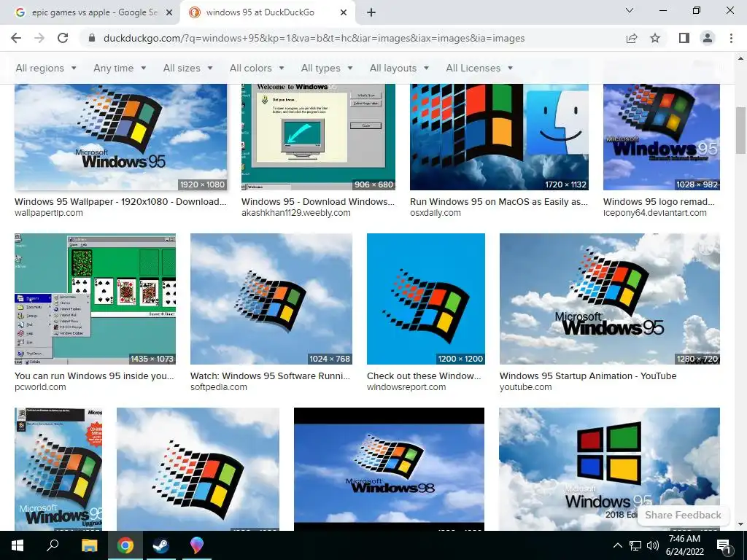The height and width of the screenshot is (560, 747).
Task: Open Chrome's three-dot menu
Action: (x=731, y=38)
